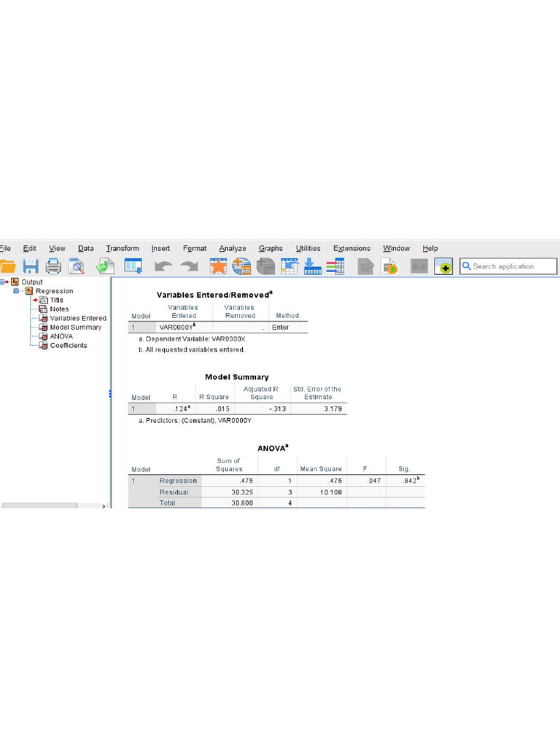Redo the last action
The width and height of the screenshot is (560, 747).
click(190, 266)
